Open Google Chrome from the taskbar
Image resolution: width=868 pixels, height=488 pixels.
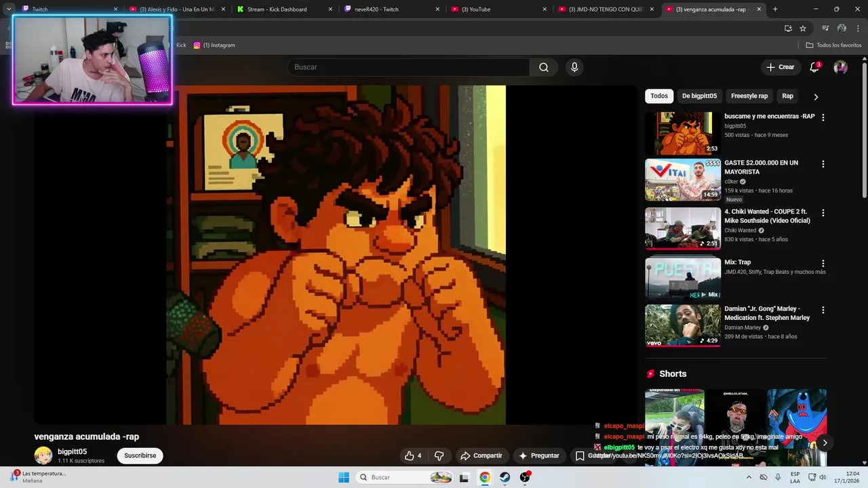point(485,477)
